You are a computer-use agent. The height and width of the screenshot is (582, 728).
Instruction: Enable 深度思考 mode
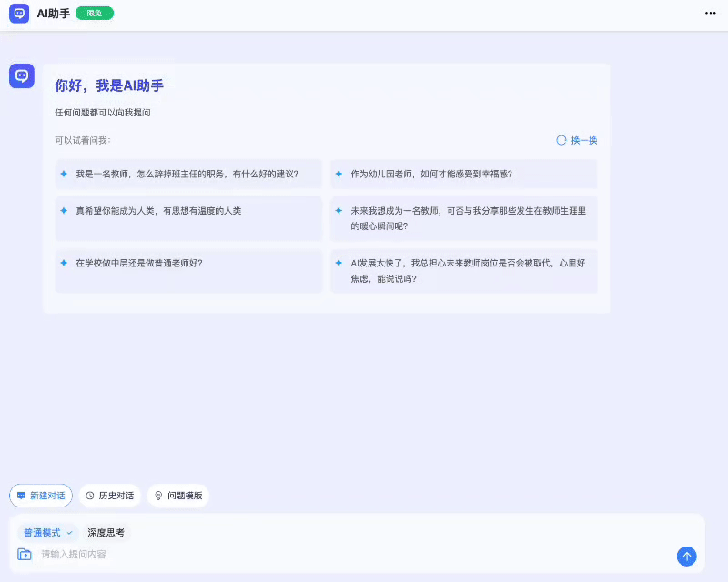pos(107,532)
